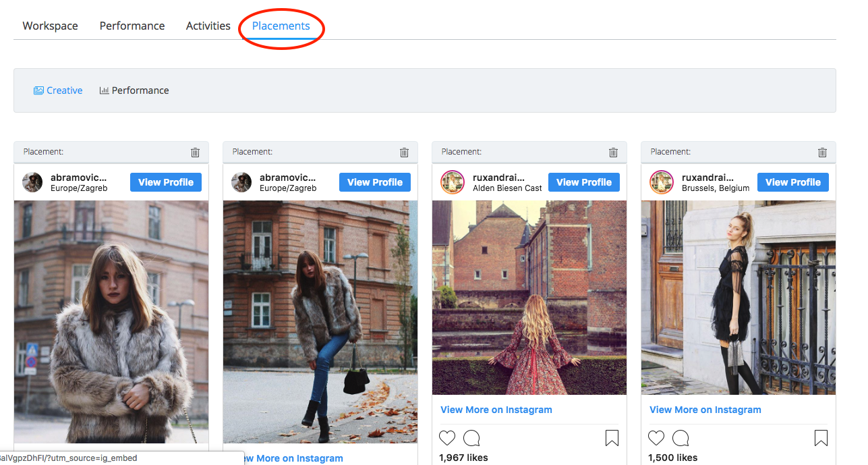Click trash icon on fourth placement card
This screenshot has width=868, height=465.
pos(822,153)
